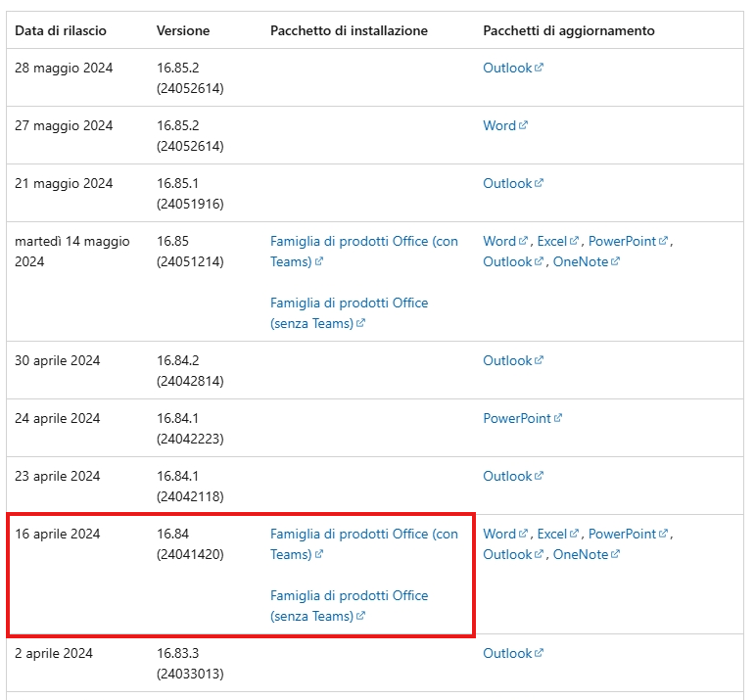Select version cell 16.84.1 (24042118)
Viewport: 755px width, 700px height.
(190, 487)
